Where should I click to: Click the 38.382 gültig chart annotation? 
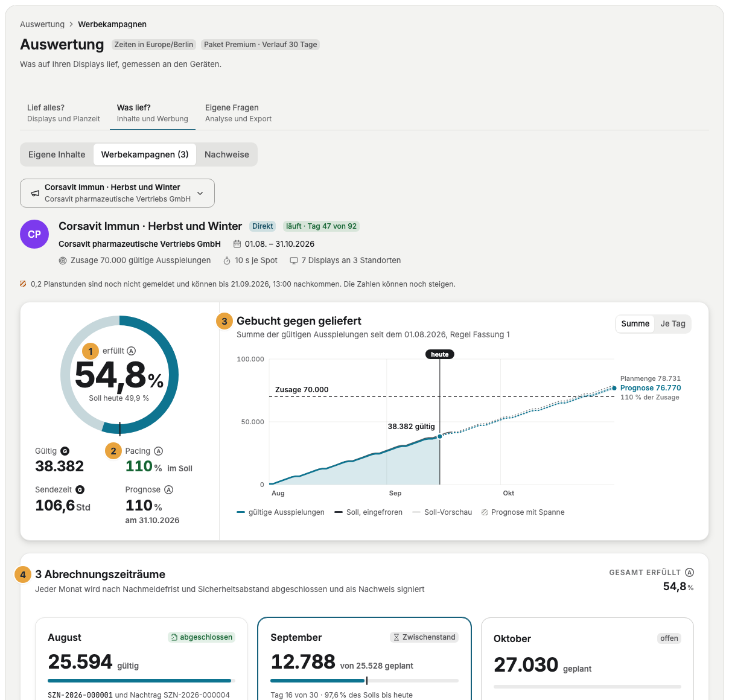[x=412, y=427]
